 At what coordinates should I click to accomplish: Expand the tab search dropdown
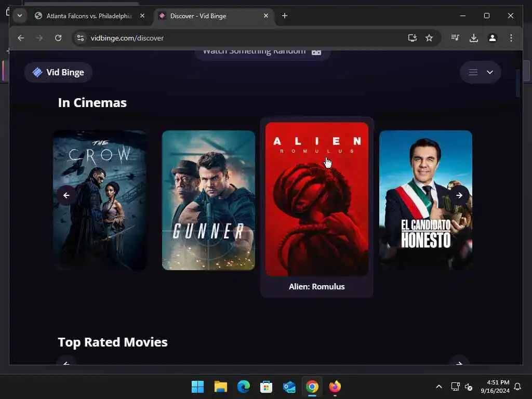[20, 16]
